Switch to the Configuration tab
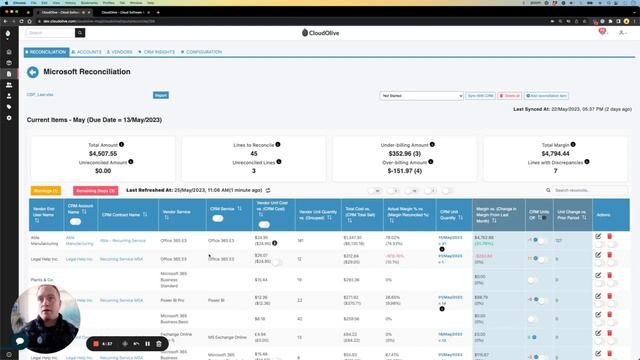640x360 pixels. coord(202,52)
